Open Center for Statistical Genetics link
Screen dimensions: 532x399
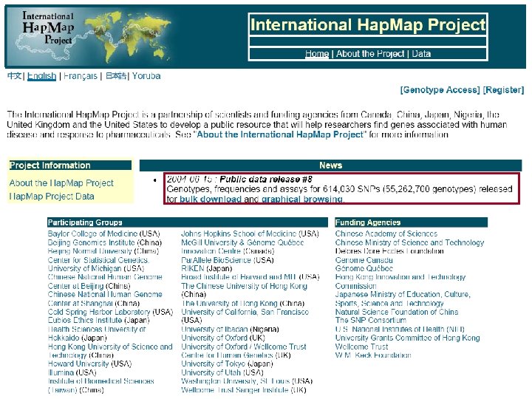(98, 265)
